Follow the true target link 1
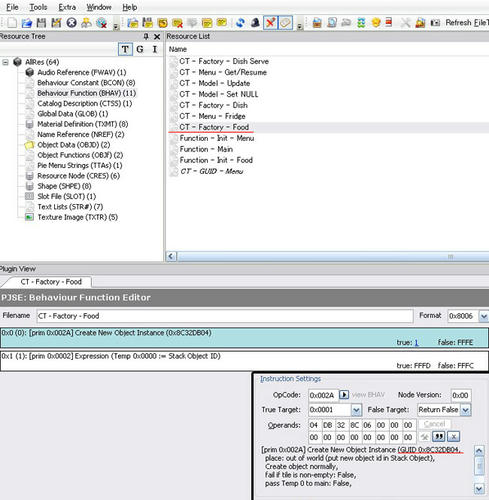The height and width of the screenshot is (500, 489). pyautogui.click(x=416, y=342)
